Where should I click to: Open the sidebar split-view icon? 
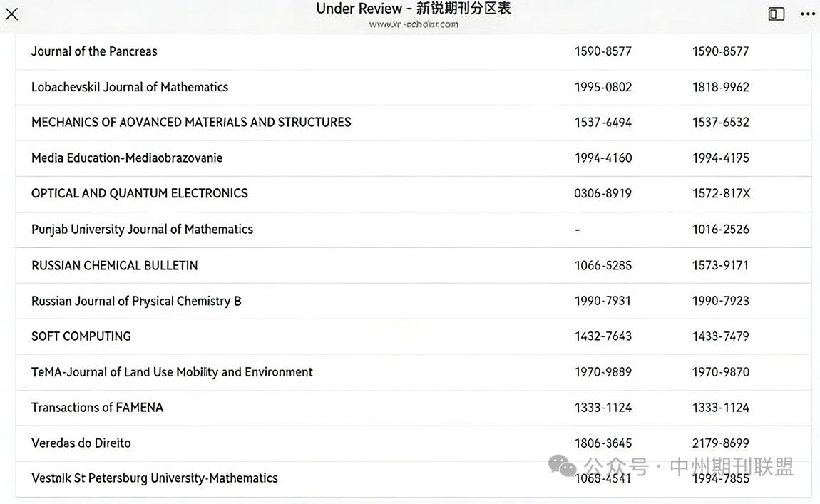pos(776,14)
